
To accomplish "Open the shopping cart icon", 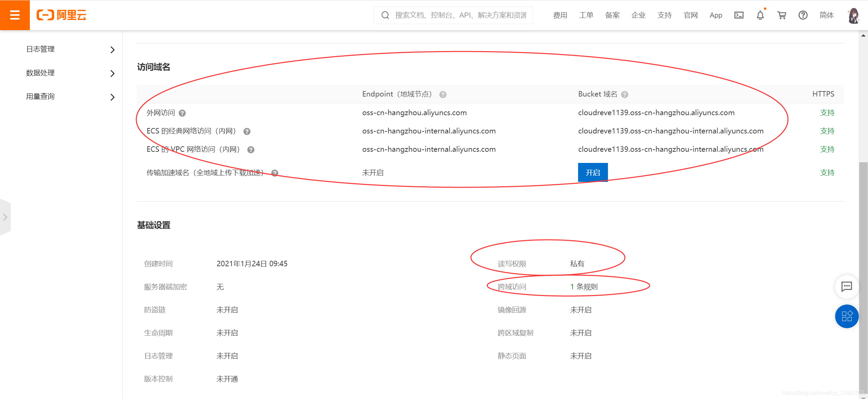I will click(x=782, y=15).
